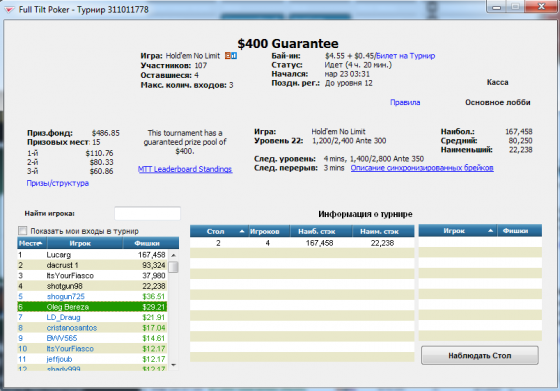Select player 'Lucarg' in the standings
The image size is (560, 391).
click(92, 255)
